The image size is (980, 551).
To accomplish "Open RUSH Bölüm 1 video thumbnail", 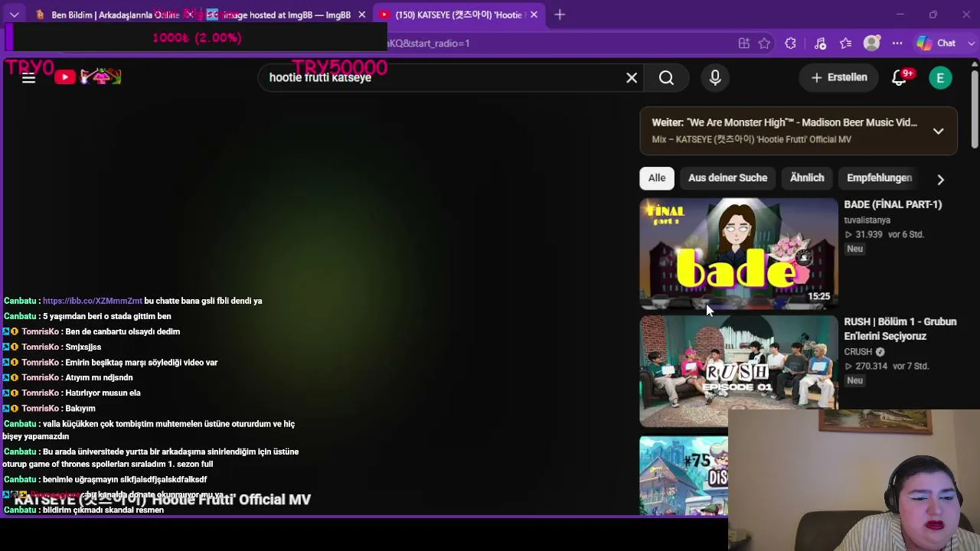I will click(x=739, y=370).
